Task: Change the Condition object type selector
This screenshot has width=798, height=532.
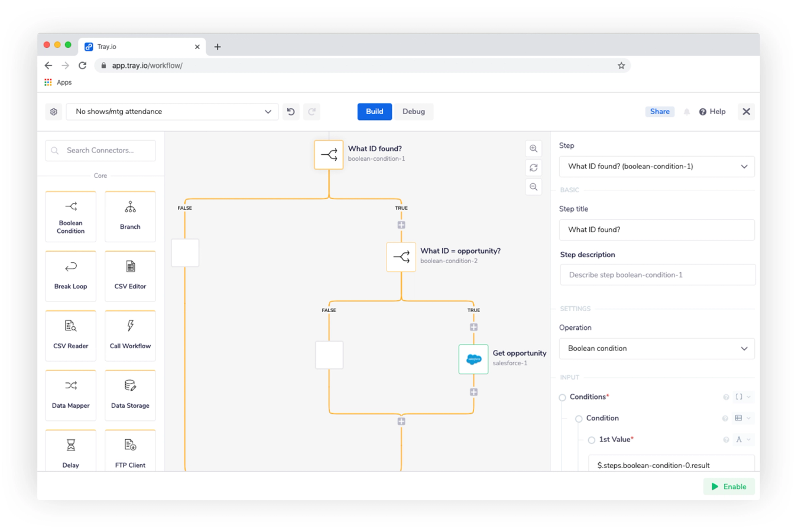Action: click(742, 419)
